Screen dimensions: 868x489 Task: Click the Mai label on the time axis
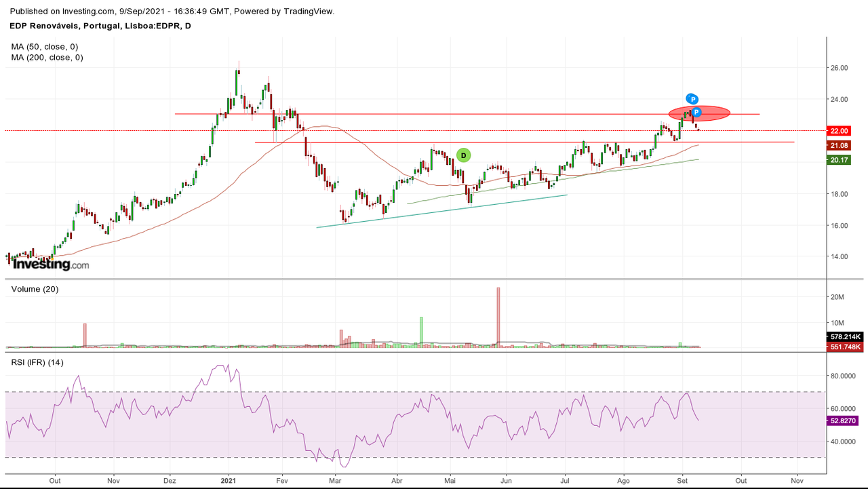coord(450,480)
